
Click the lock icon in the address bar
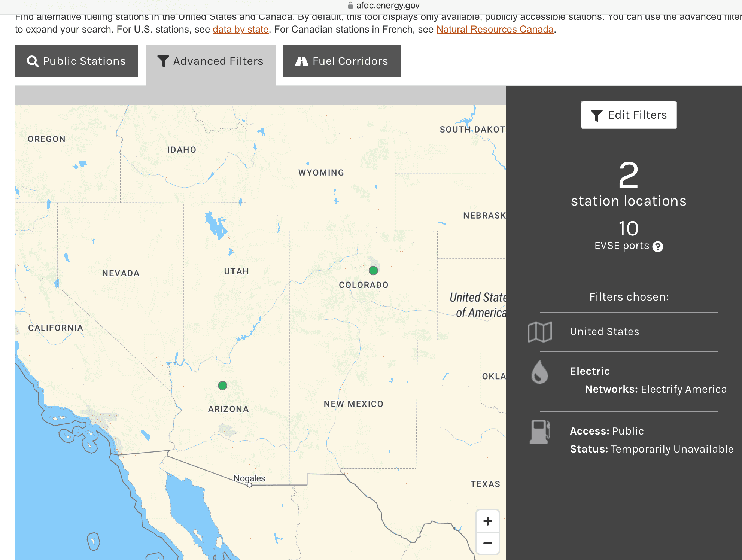(x=350, y=5)
